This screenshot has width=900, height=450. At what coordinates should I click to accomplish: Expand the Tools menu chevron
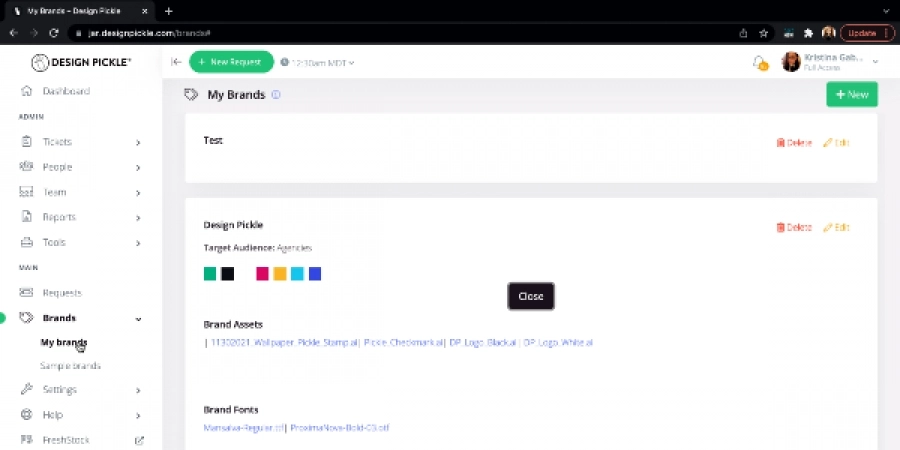tap(138, 243)
